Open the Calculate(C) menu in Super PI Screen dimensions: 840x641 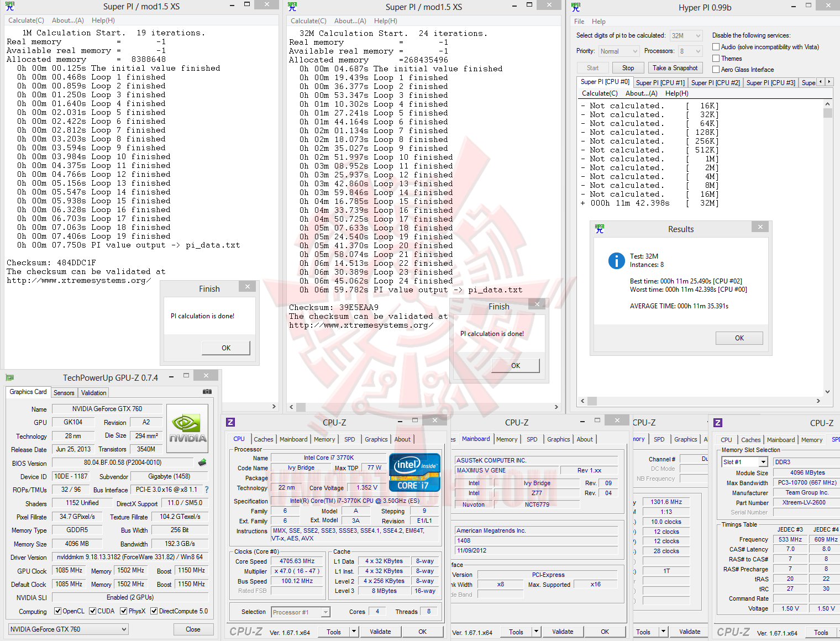tap(26, 20)
